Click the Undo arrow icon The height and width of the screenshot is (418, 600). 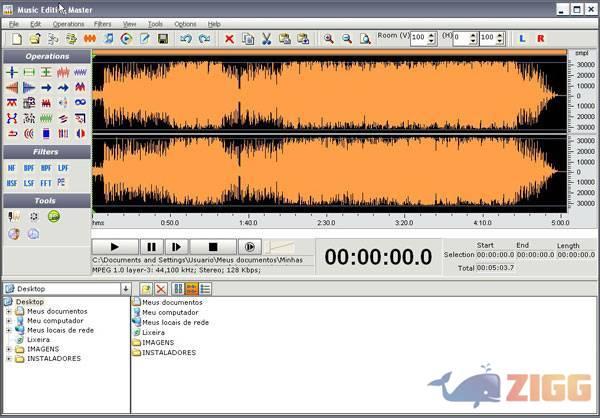click(x=186, y=39)
